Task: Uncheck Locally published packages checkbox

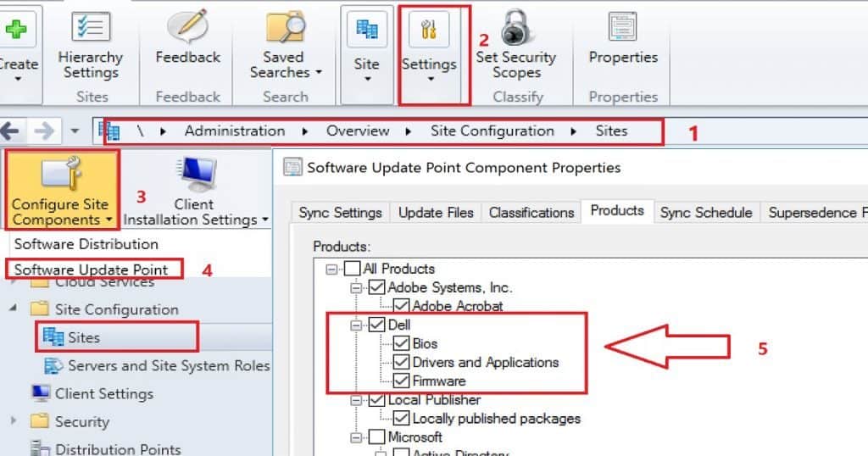Action: [x=401, y=419]
